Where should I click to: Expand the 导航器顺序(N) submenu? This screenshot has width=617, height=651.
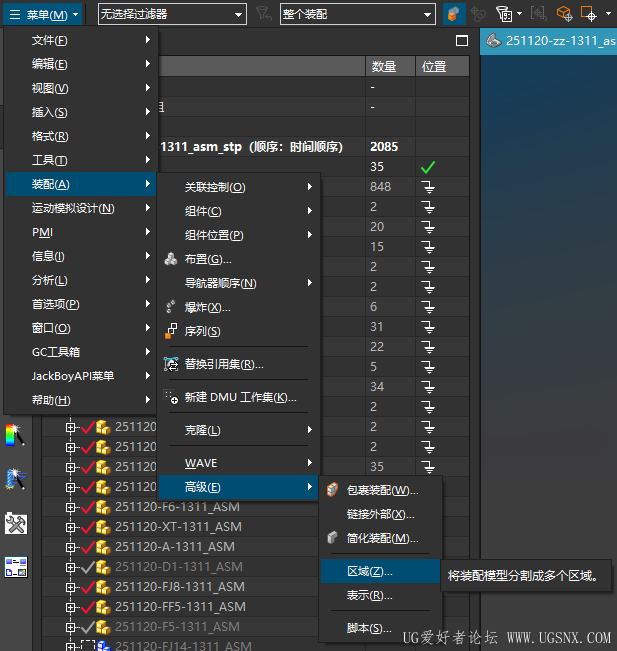click(x=239, y=283)
